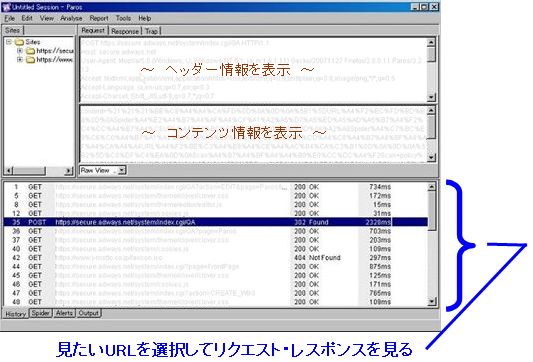This screenshot has width=533, height=362.
Task: Open the Help menu
Action: [x=145, y=18]
